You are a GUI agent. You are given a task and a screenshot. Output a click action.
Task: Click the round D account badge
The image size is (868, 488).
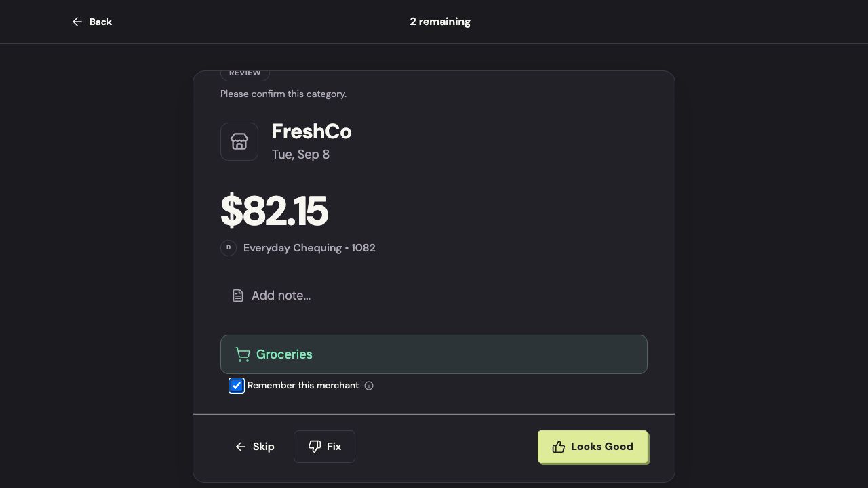[229, 248]
